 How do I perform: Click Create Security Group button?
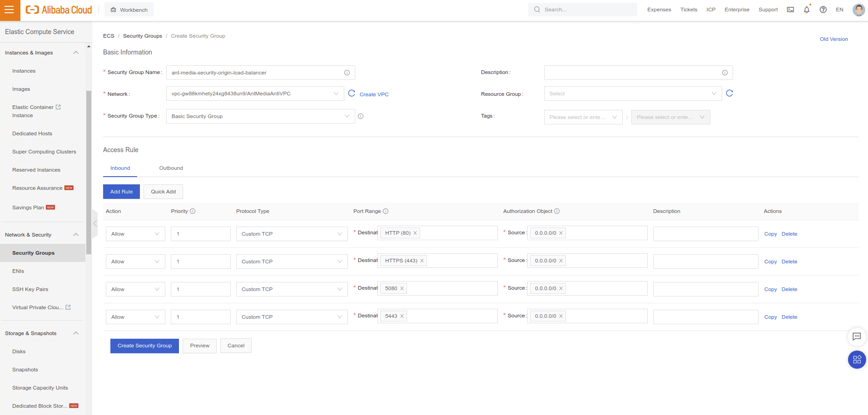[x=144, y=346]
